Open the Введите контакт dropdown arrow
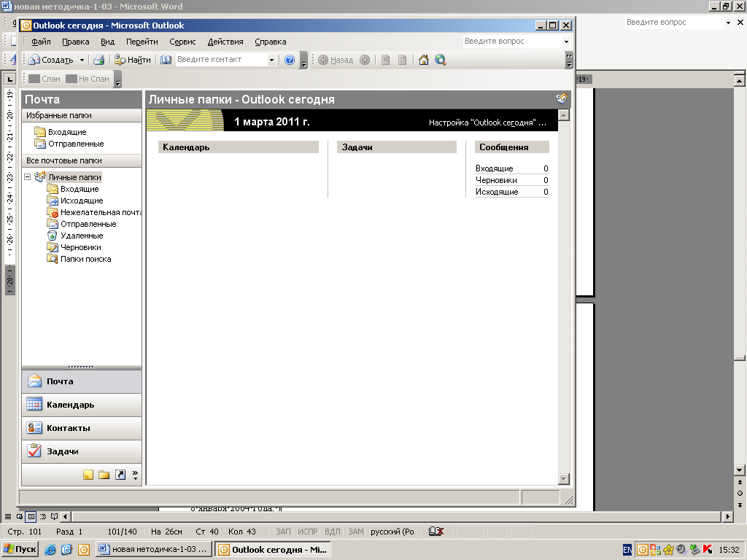The image size is (747, 560). 271,60
